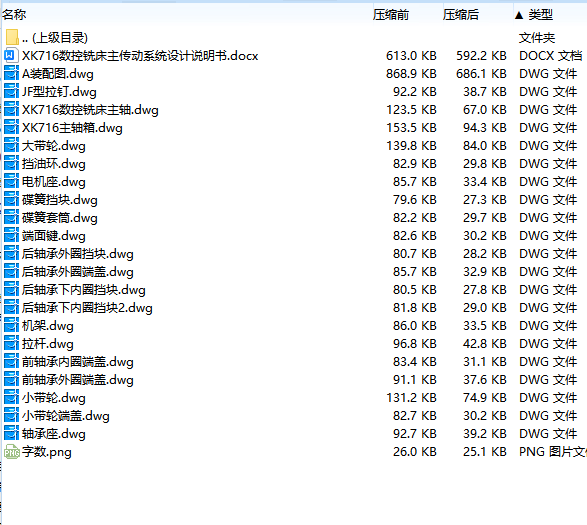This screenshot has height=525, width=587.
Task: Click the 类型 column header with sort arrow
Action: pyautogui.click(x=534, y=15)
